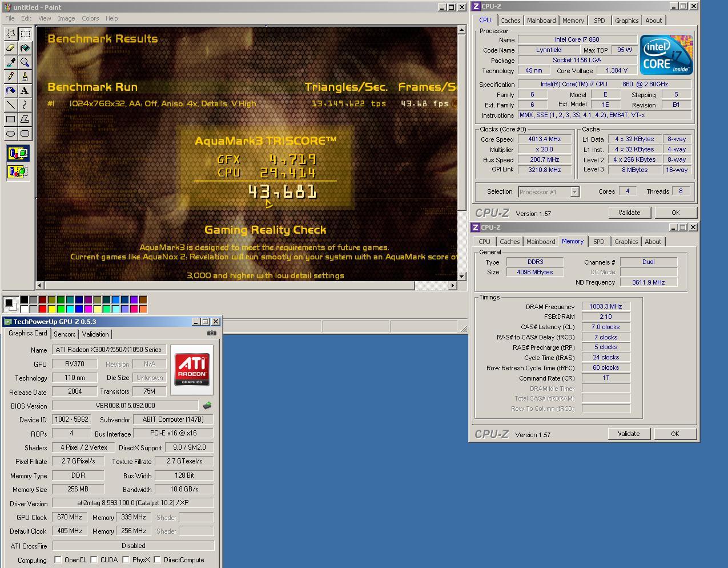Open Paint's Colors menu
The image size is (728, 568).
[90, 18]
